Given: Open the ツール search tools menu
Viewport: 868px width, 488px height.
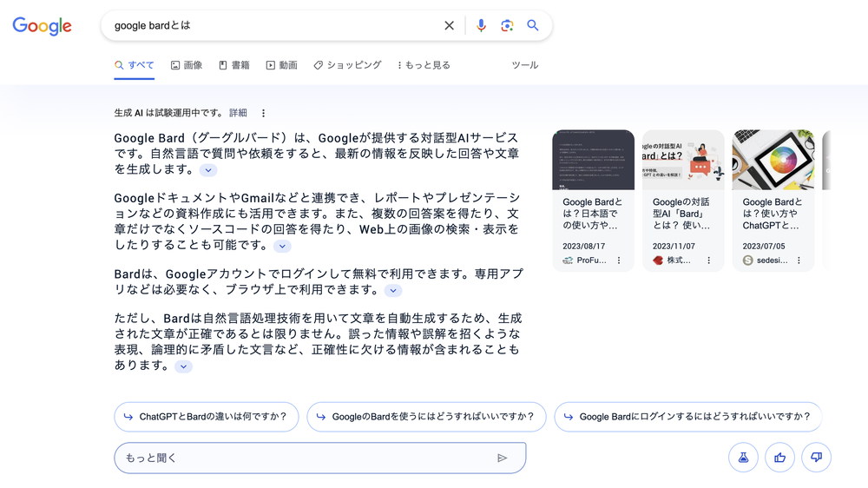Looking at the screenshot, I should pyautogui.click(x=525, y=65).
